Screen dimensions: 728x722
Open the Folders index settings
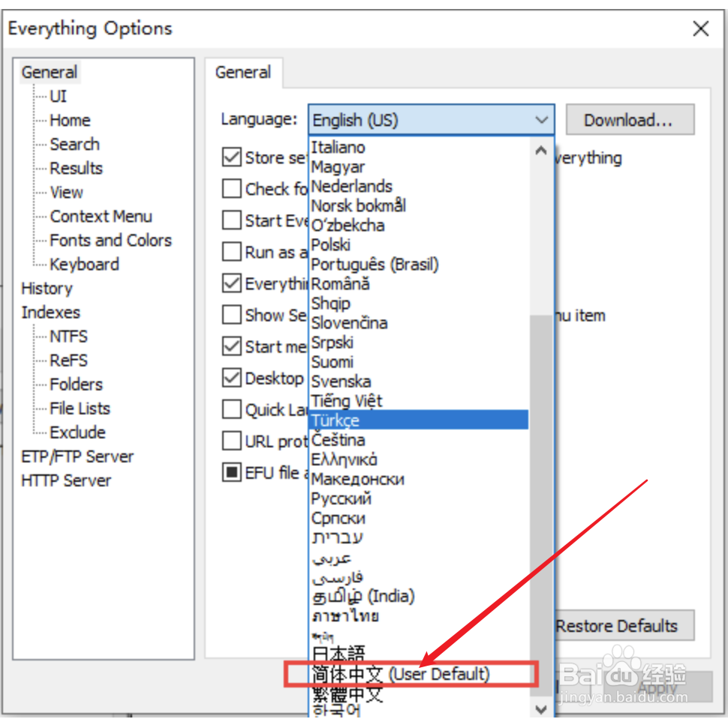click(76, 384)
